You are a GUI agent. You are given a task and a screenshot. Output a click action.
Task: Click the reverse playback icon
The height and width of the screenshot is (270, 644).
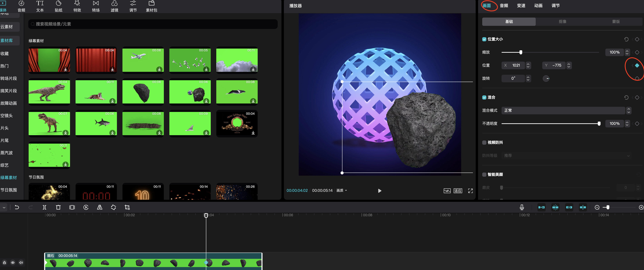[86, 207]
